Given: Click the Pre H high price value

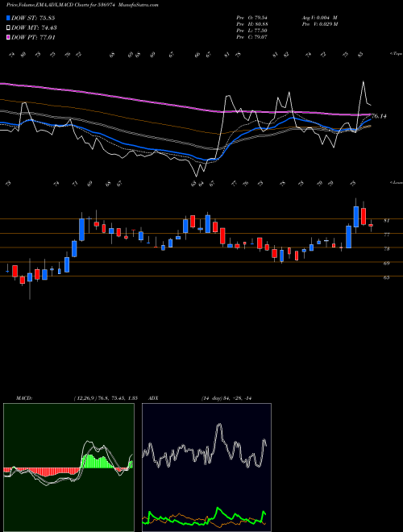Looking at the screenshot, I should (251, 24).
